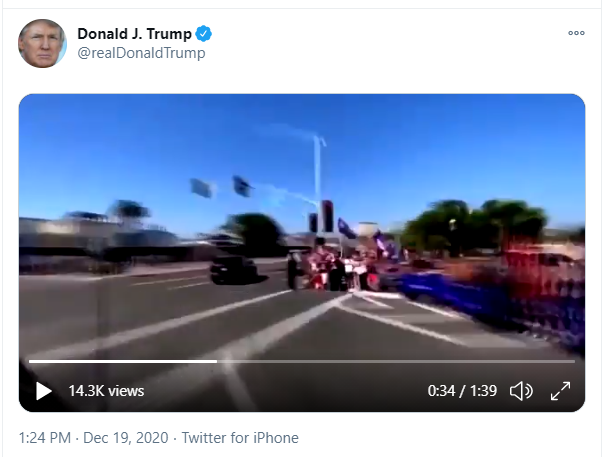Open the three-dot more options menu
Image resolution: width=615 pixels, height=457 pixels.
[576, 33]
